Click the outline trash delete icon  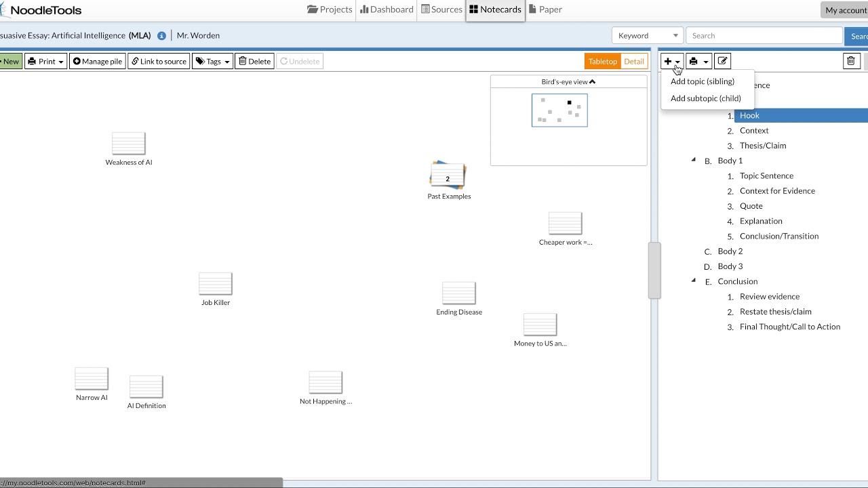point(851,61)
